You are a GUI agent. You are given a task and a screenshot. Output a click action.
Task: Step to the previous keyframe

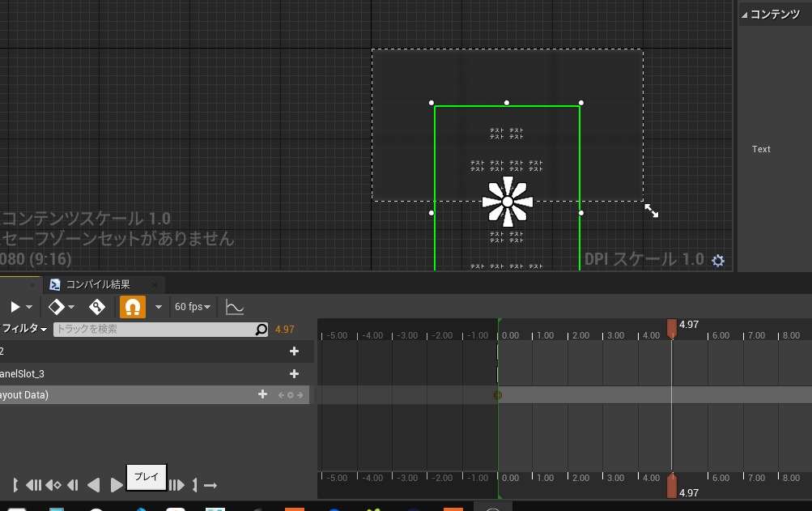pyautogui.click(x=53, y=486)
